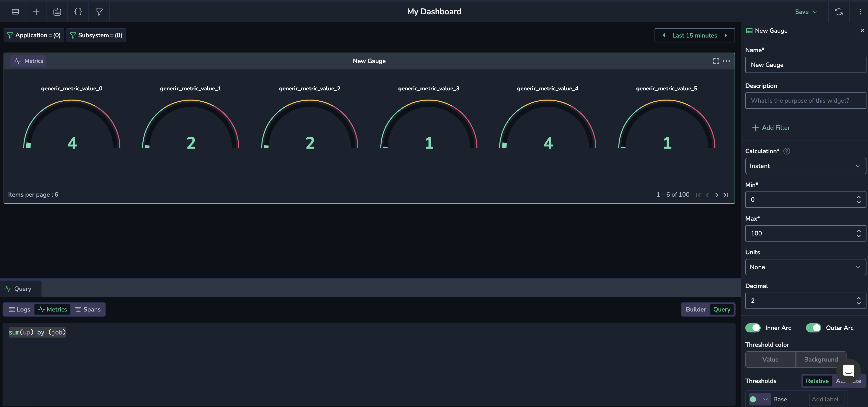
Task: Click the Base threshold green color swatch
Action: (x=753, y=399)
